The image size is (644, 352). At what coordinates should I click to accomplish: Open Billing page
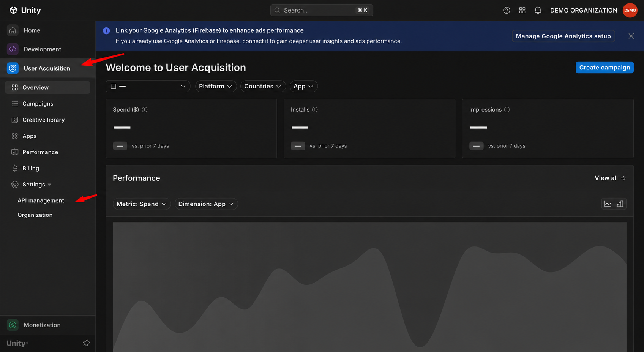[x=47, y=168]
